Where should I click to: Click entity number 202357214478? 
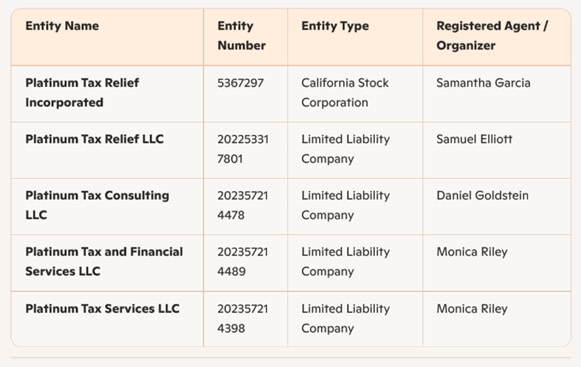click(243, 205)
